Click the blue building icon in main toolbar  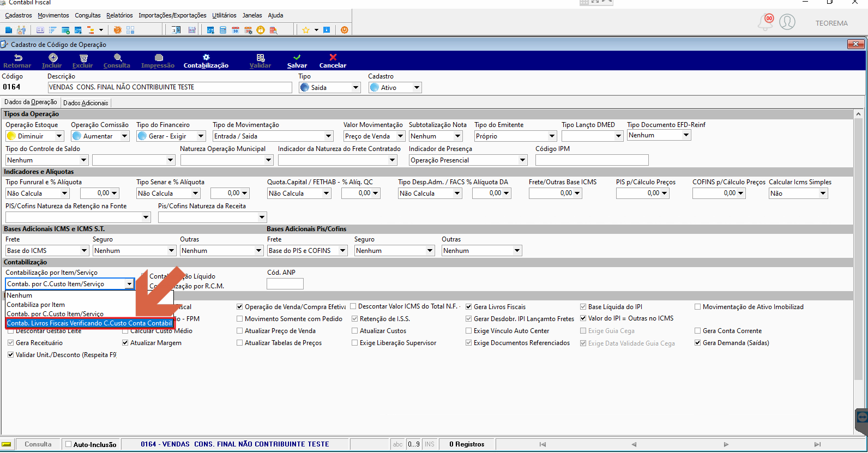coord(9,30)
